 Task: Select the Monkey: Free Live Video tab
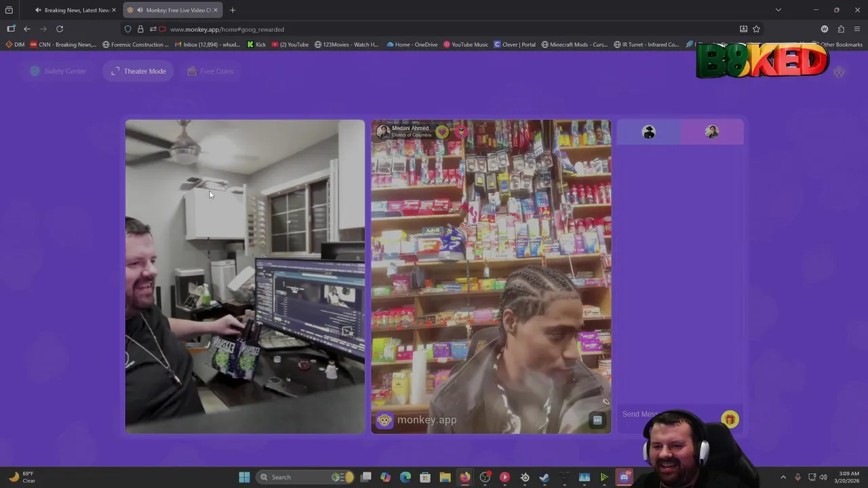[173, 10]
